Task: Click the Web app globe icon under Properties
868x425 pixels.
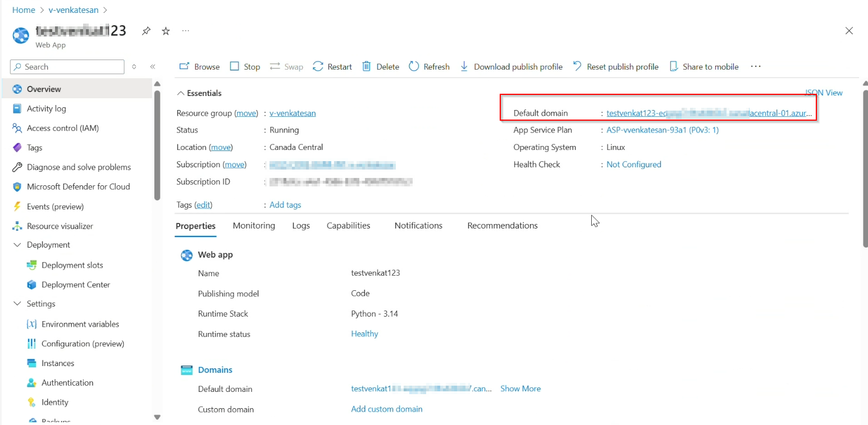Action: click(186, 255)
